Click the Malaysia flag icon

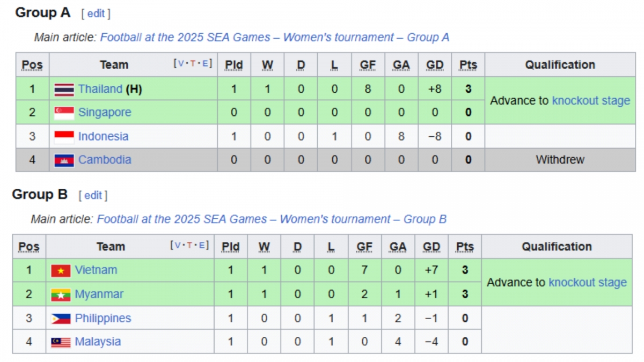click(61, 342)
